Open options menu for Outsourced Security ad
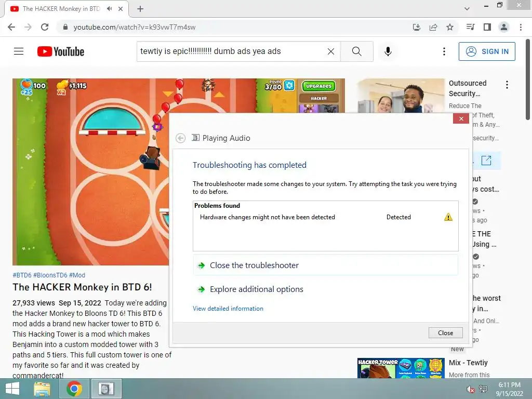The width and height of the screenshot is (532, 399). [507, 85]
